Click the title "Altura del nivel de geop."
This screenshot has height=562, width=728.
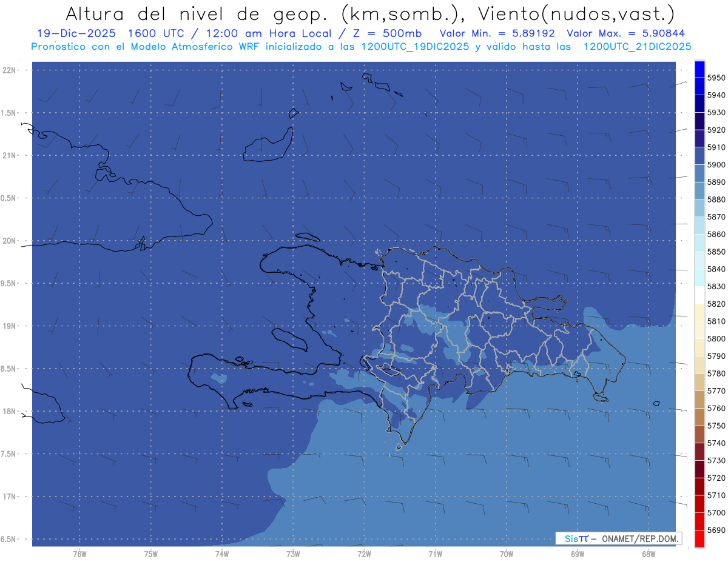(x=197, y=13)
